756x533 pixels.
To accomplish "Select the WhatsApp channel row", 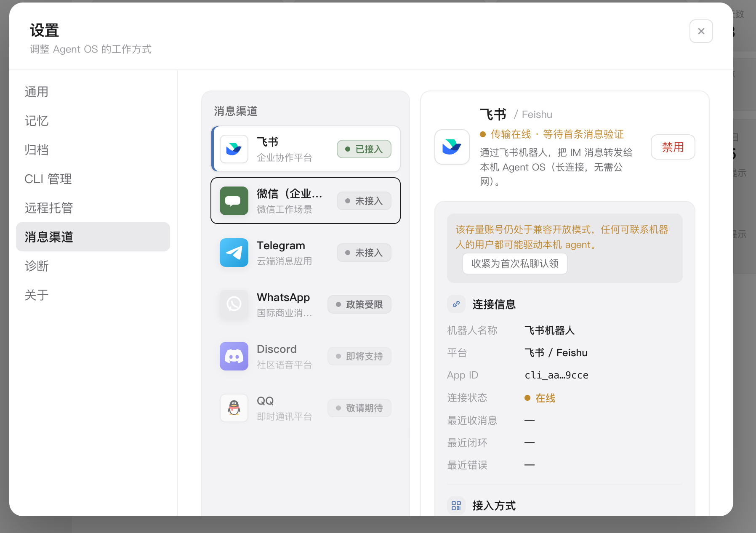I will (306, 304).
